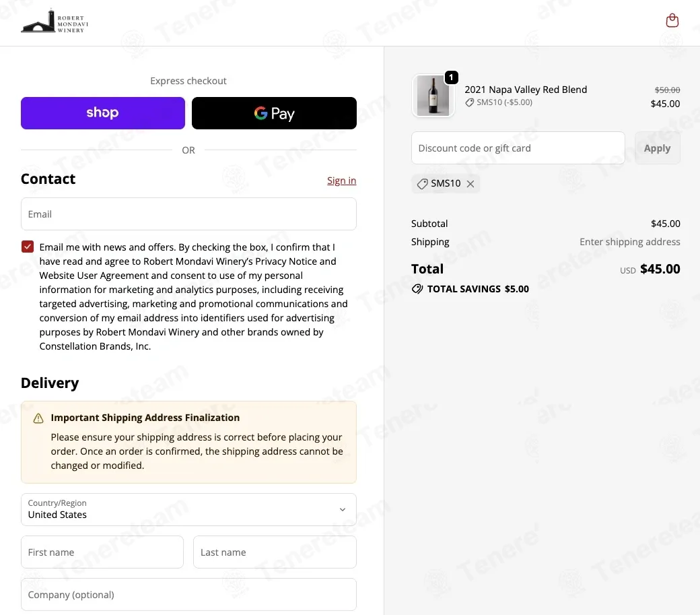Open the shopping bag cart icon

(x=672, y=20)
